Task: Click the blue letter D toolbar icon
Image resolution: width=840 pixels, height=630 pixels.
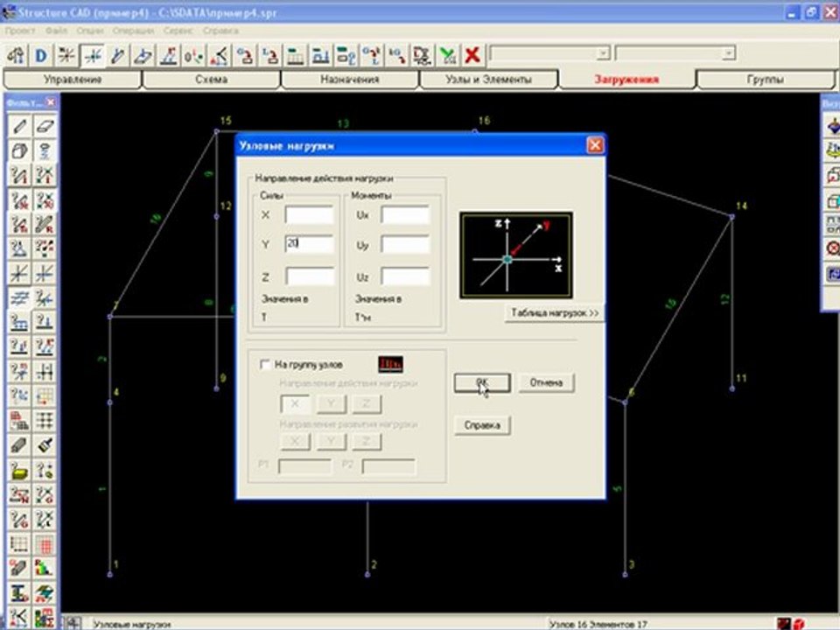Action: (41, 55)
